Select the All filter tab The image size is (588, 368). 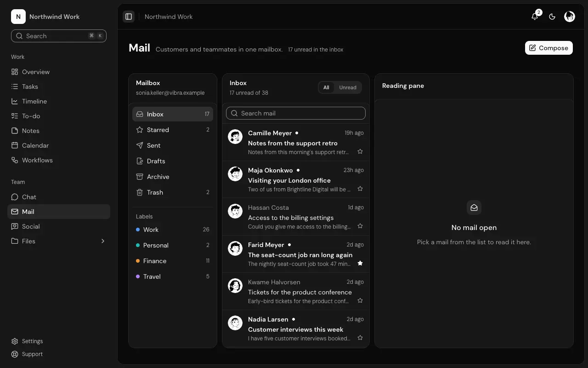[326, 87]
